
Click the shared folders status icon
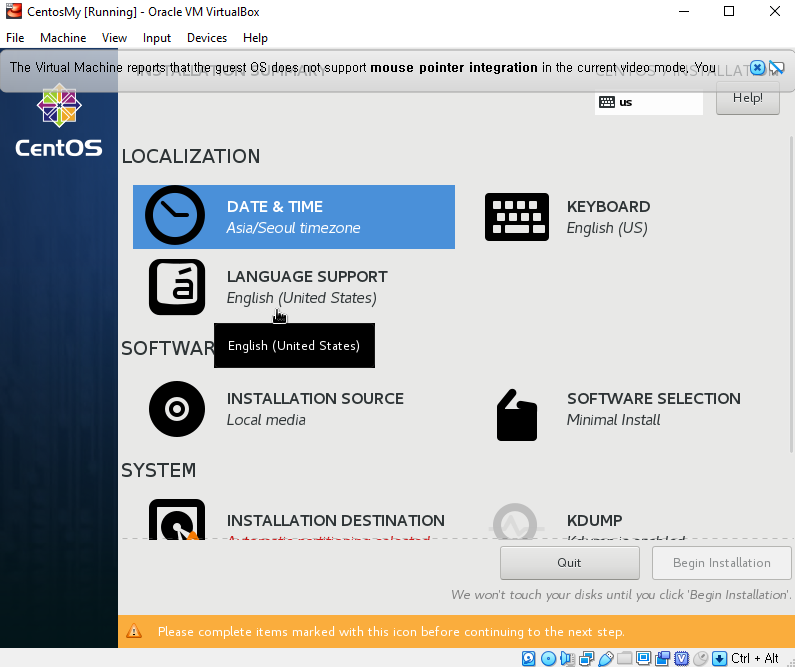624,658
